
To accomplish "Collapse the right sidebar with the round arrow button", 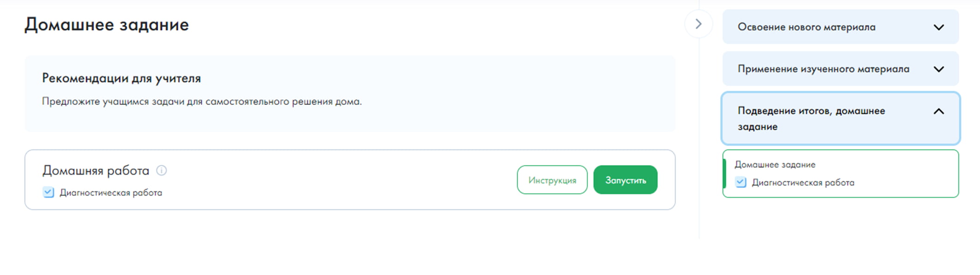I will (699, 24).
